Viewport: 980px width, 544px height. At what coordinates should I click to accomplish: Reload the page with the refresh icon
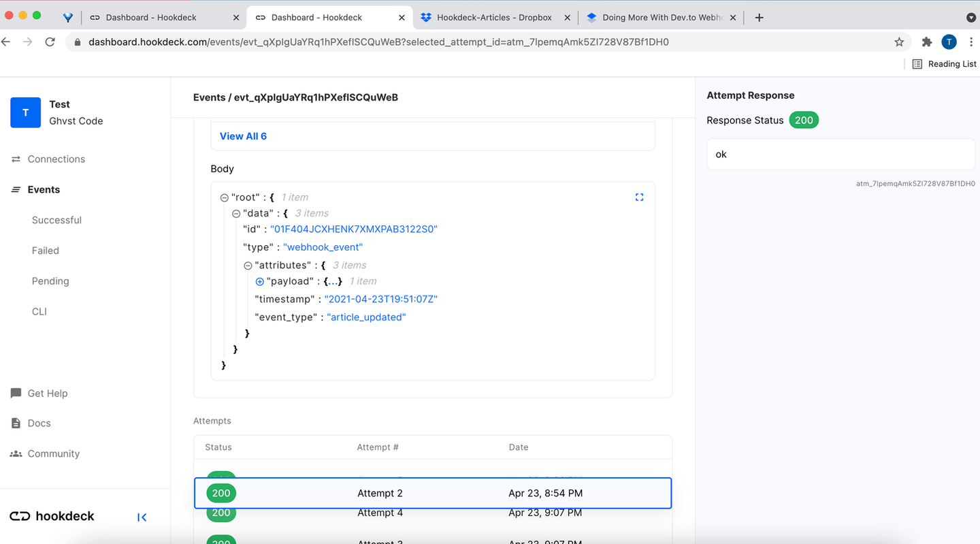[50, 42]
